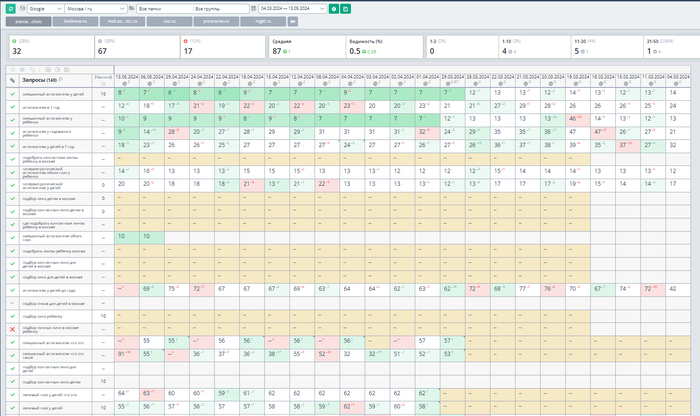This screenshot has width=700, height=416.
Task: Switch to the arenie...clinic tab
Action: click(x=29, y=21)
